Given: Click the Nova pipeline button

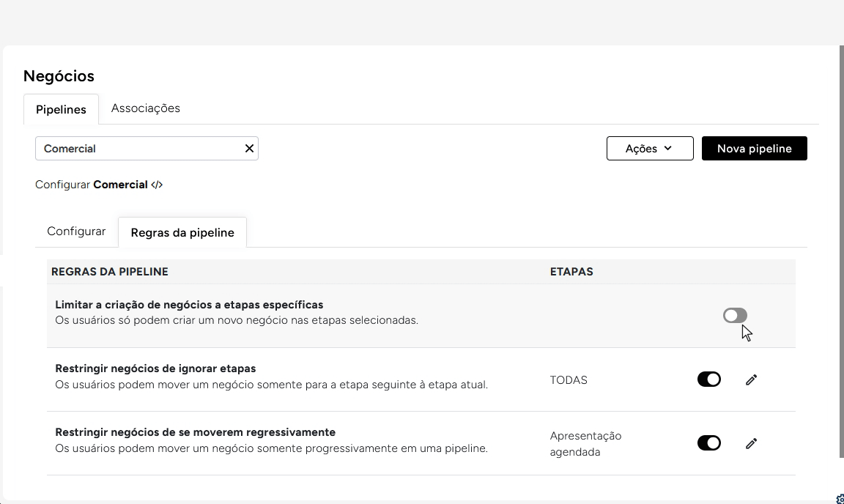Looking at the screenshot, I should tap(754, 149).
